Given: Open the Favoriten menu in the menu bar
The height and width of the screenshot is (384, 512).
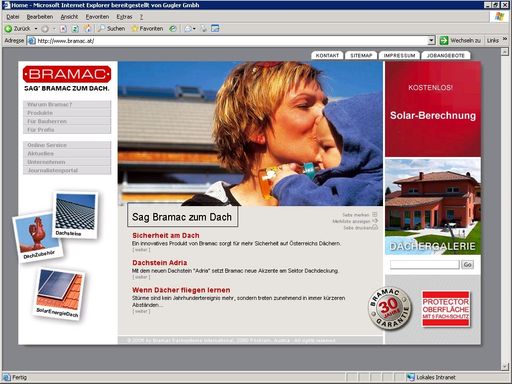Looking at the screenshot, I should coord(97,17).
